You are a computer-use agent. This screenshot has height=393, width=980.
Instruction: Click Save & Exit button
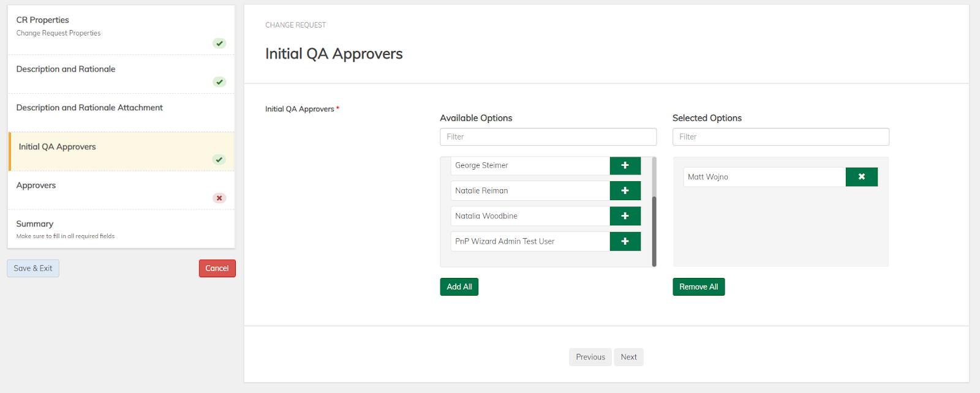click(33, 268)
